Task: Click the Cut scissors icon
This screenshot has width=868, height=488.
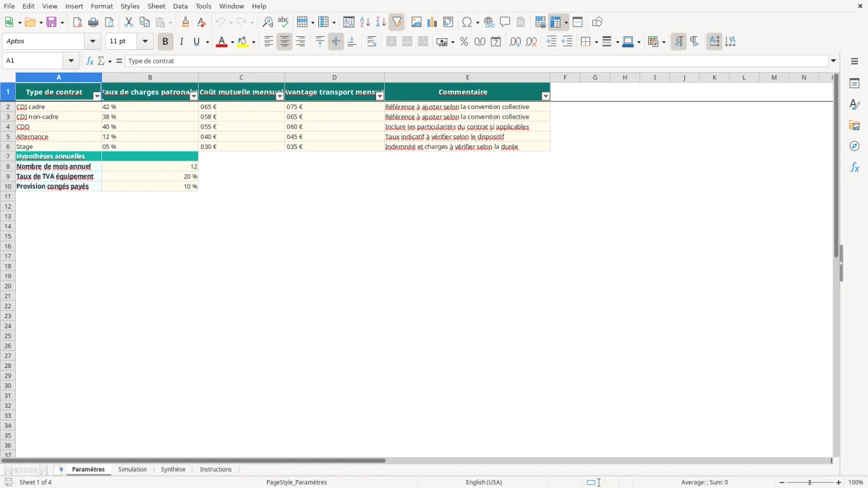Action: (129, 22)
